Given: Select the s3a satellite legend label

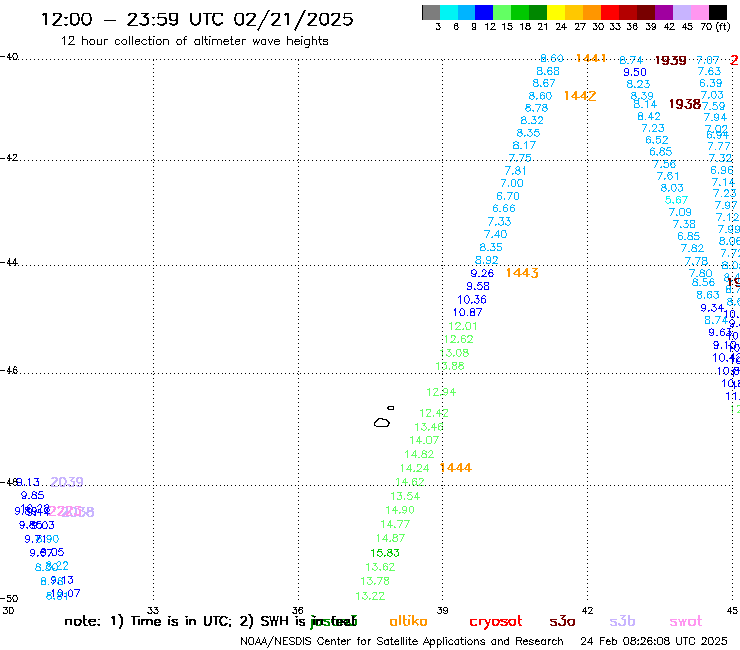Looking at the screenshot, I should point(562,621).
